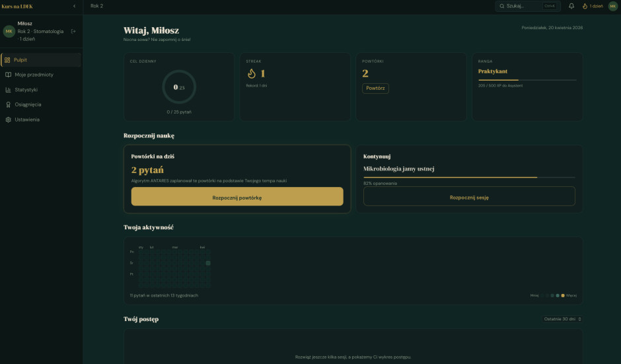The width and height of the screenshot is (621, 364).
Task: Click Rozpocznij sesję to continue microbiology
Action: 469,196
